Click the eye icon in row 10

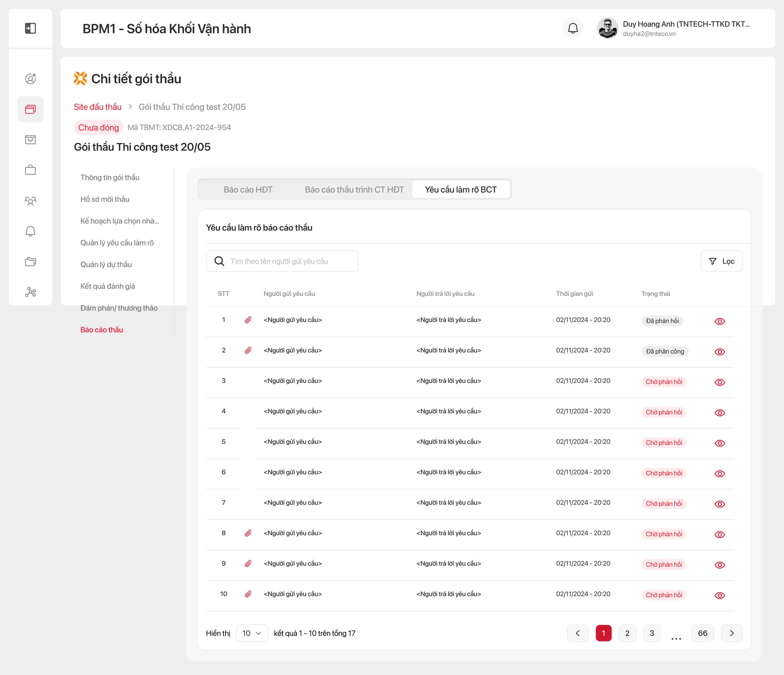[x=719, y=596]
